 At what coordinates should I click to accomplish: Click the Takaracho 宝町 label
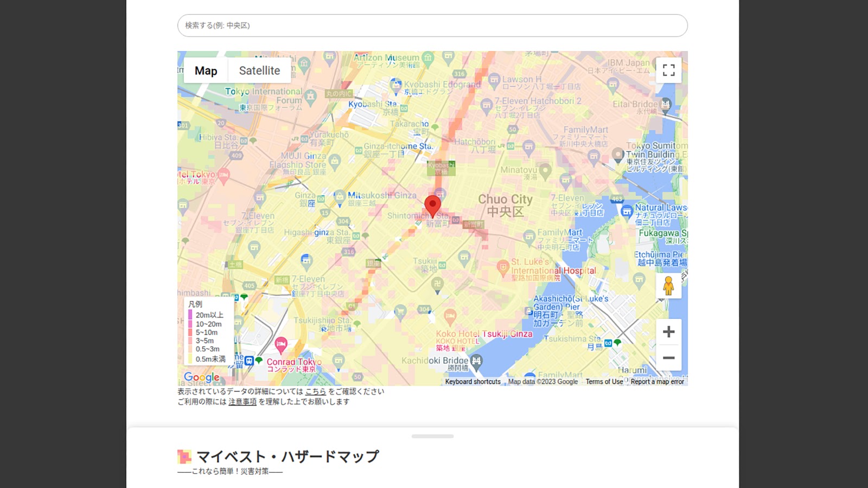pyautogui.click(x=410, y=127)
